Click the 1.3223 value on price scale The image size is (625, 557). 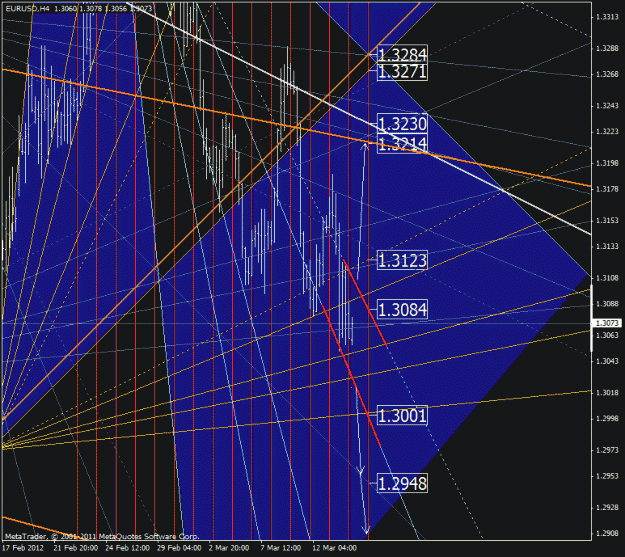[607, 132]
